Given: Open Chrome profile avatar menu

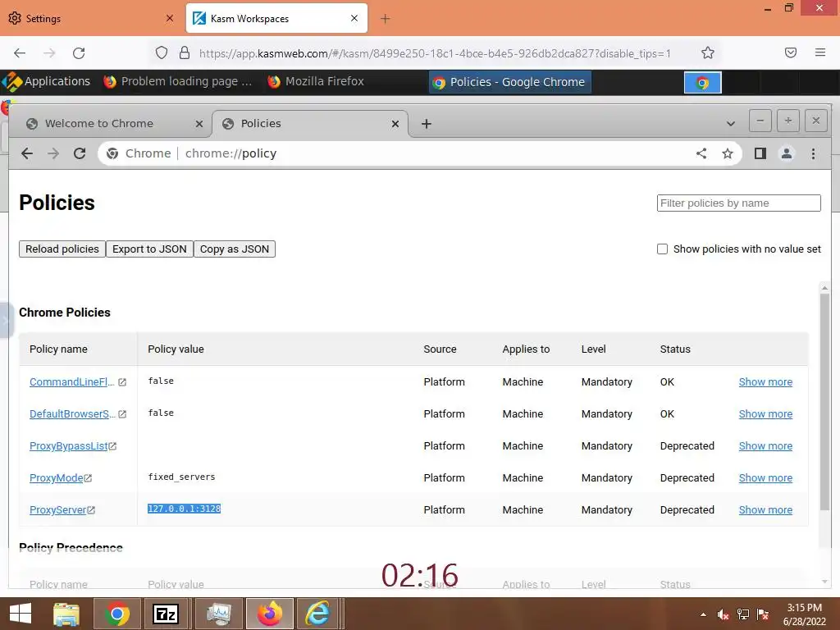Looking at the screenshot, I should [x=787, y=153].
